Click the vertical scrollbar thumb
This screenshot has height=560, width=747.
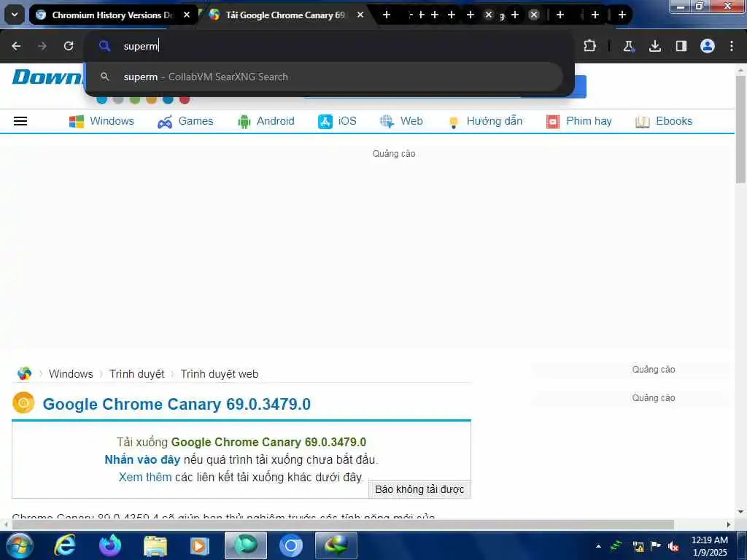(740, 128)
